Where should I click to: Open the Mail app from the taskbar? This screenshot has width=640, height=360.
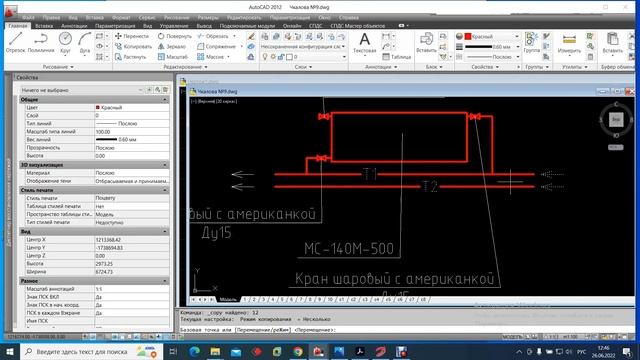coord(236,351)
